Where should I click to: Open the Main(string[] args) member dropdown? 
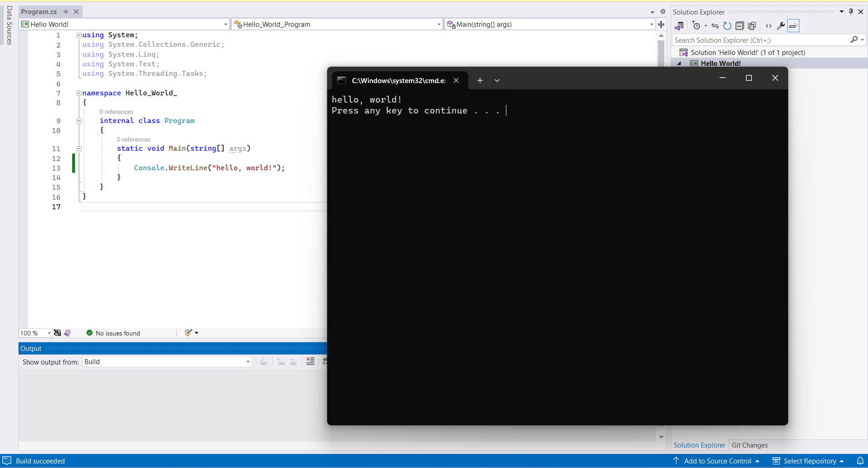(x=550, y=25)
